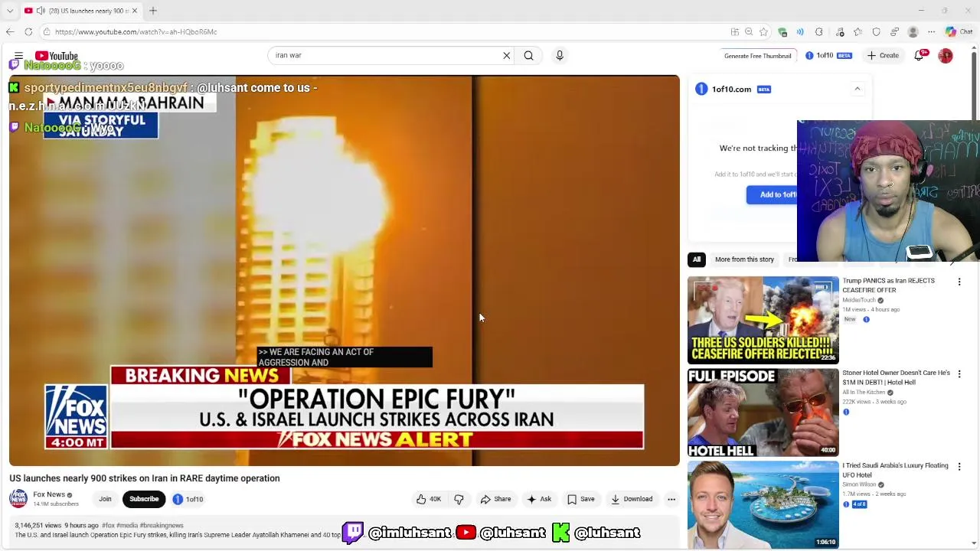Click the Ask sparkle button

[539, 499]
